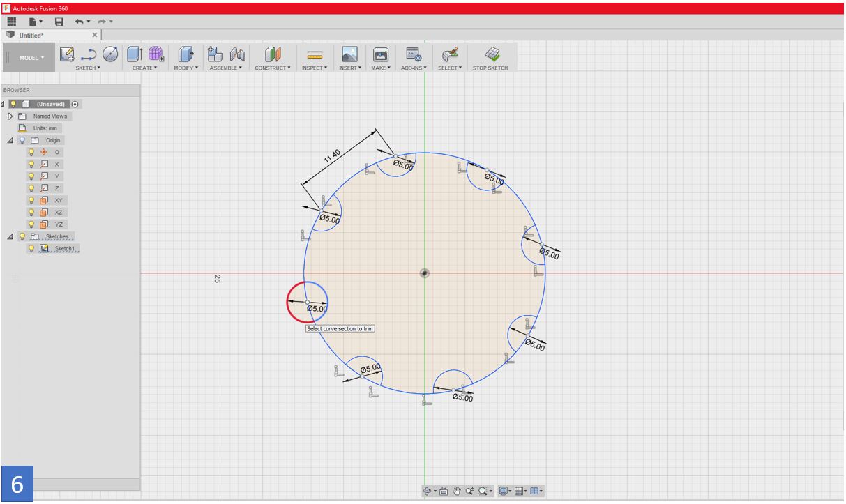
Task: Toggle visibility bulb of Origin folder
Action: [x=22, y=140]
